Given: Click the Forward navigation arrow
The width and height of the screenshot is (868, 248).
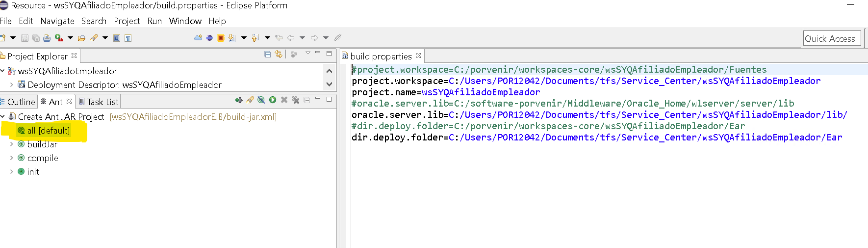Looking at the screenshot, I should pos(314,38).
